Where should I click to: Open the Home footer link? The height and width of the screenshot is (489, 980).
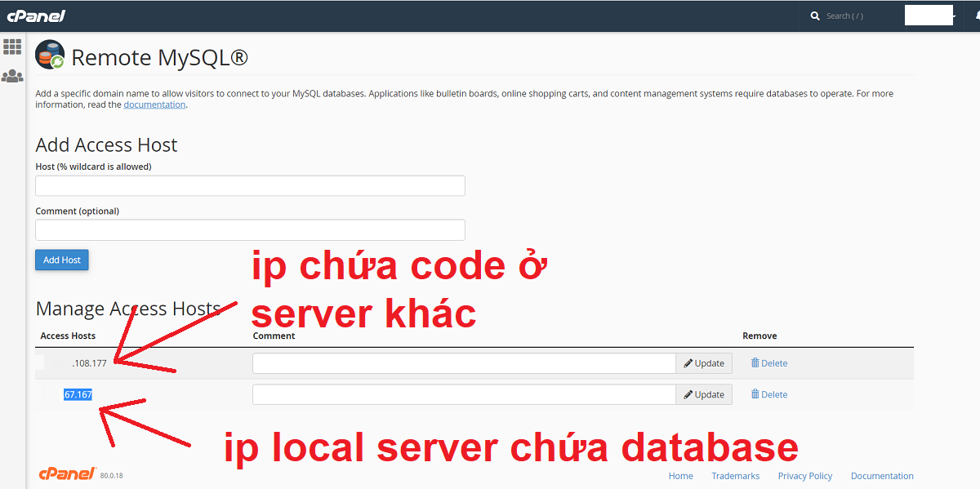coord(681,476)
